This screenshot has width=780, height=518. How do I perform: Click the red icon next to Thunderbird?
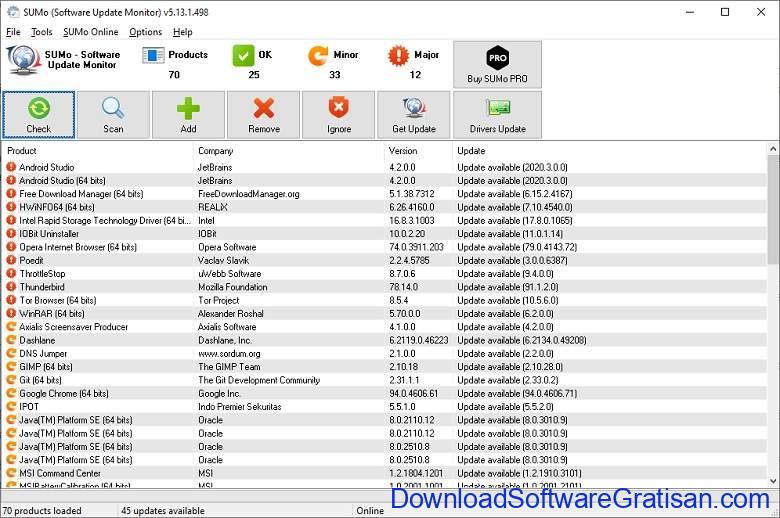click(x=11, y=287)
